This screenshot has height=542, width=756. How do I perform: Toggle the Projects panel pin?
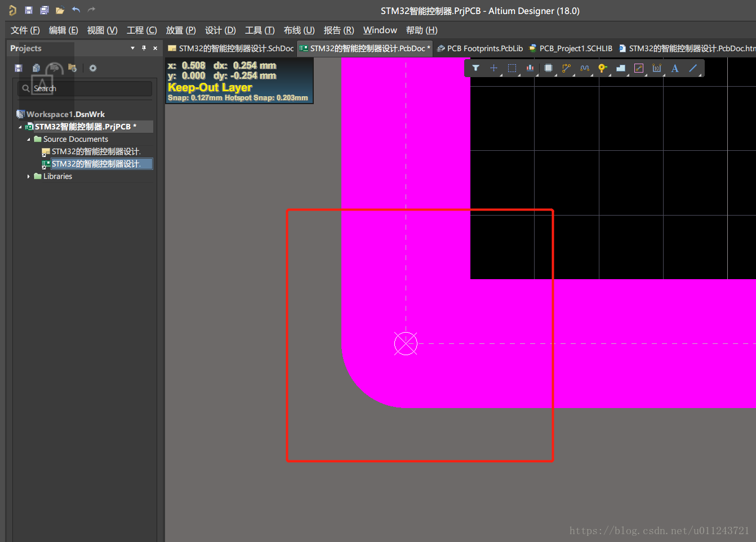(144, 48)
